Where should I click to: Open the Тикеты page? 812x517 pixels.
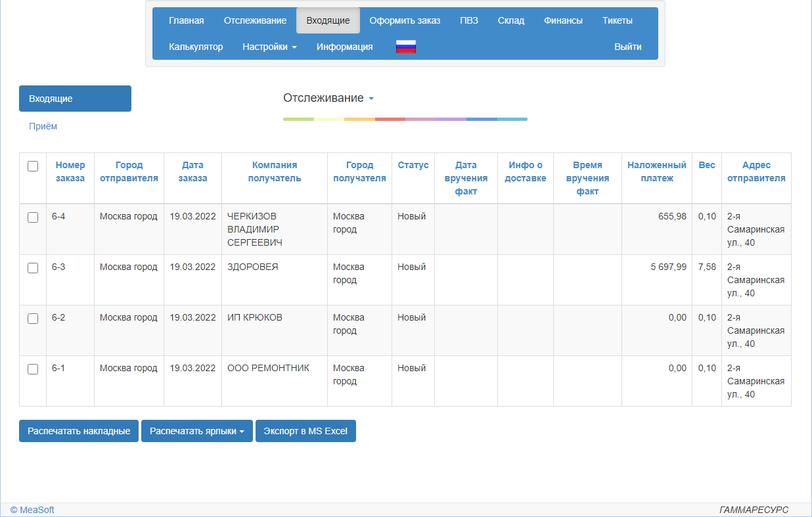click(x=618, y=20)
